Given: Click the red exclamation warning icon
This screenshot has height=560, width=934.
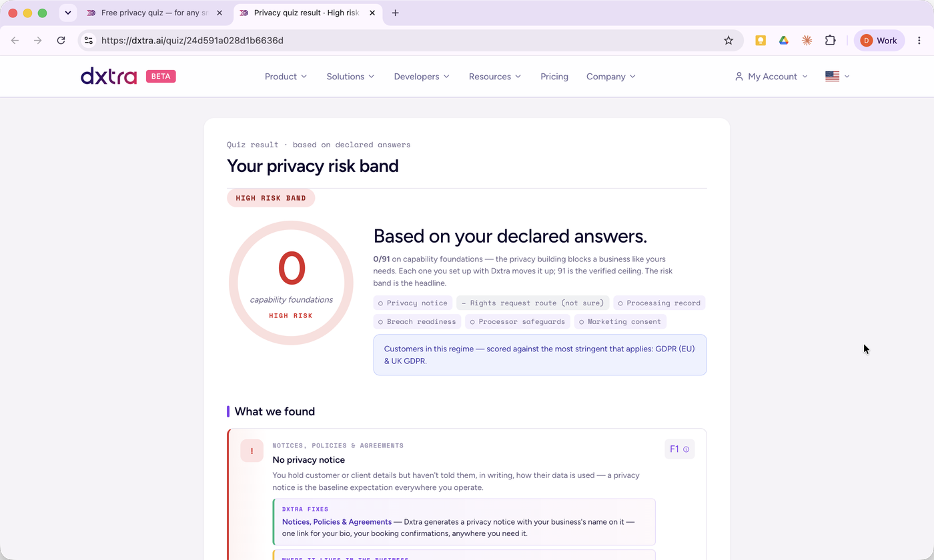Looking at the screenshot, I should coord(252,451).
